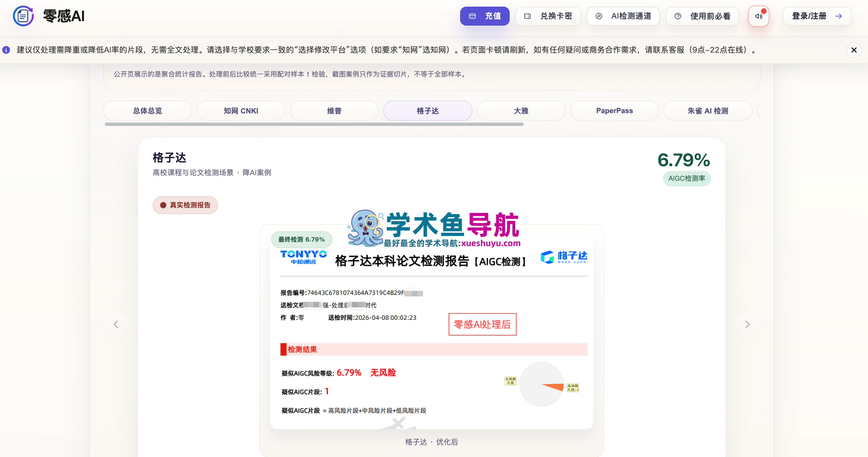Viewport: 868px width, 457px height.
Task: Click the ticket icon in 兑换卡密
Action: point(527,16)
